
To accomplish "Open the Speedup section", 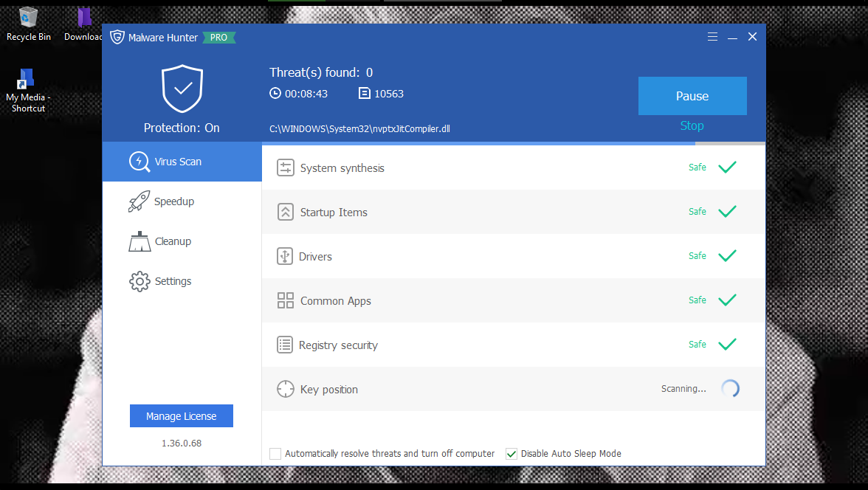I will pos(182,201).
